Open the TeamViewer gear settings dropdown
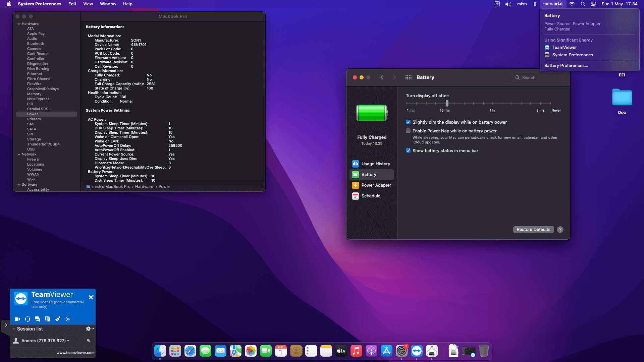This screenshot has height=362, width=644. point(90,329)
